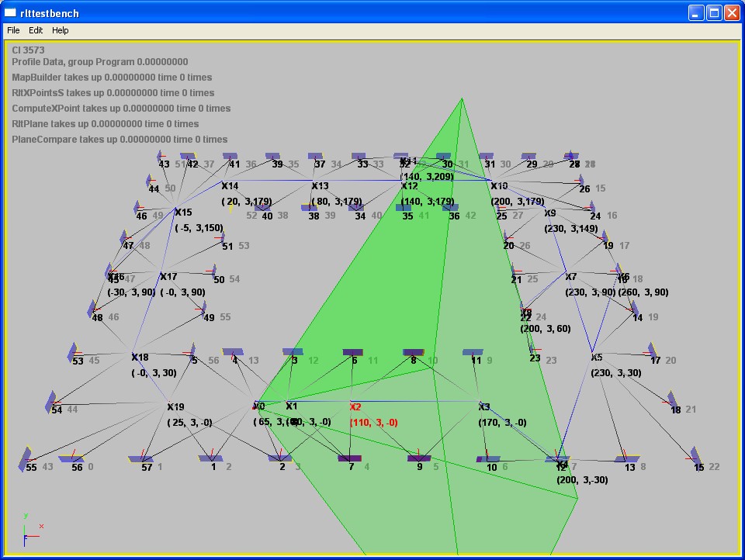Image resolution: width=745 pixels, height=560 pixels.
Task: Select the dark purple marker labeled 7
Action: coord(351,458)
